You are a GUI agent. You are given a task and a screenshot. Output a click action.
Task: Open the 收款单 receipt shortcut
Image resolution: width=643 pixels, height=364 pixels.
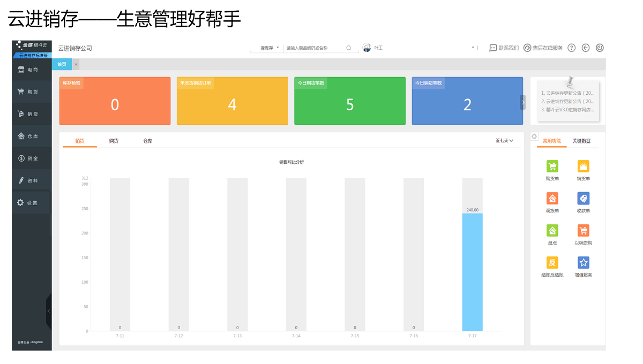(x=583, y=199)
